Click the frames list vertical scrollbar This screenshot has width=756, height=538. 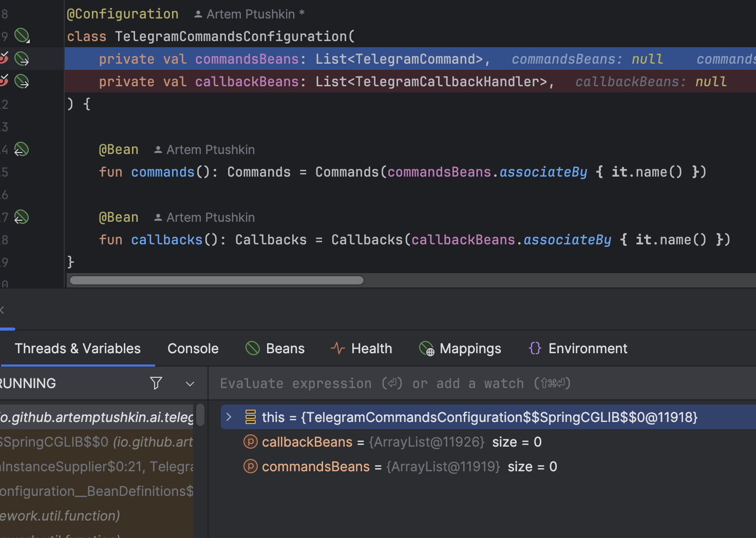200,415
